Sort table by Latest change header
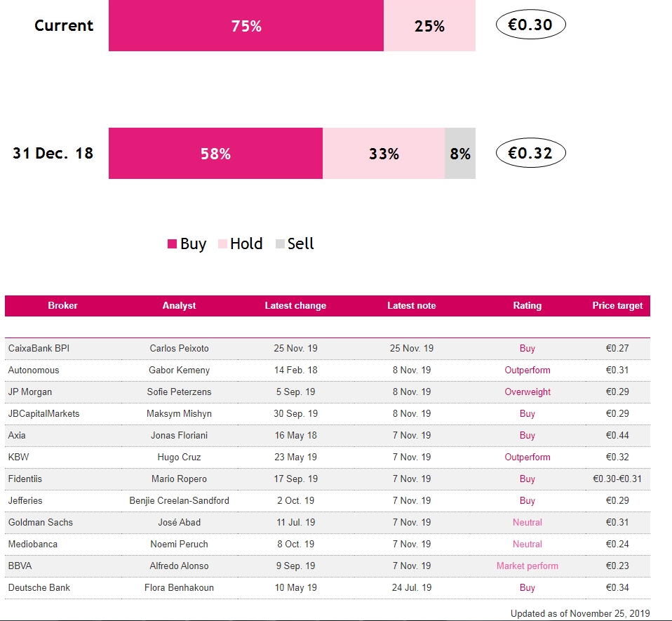 [x=295, y=306]
